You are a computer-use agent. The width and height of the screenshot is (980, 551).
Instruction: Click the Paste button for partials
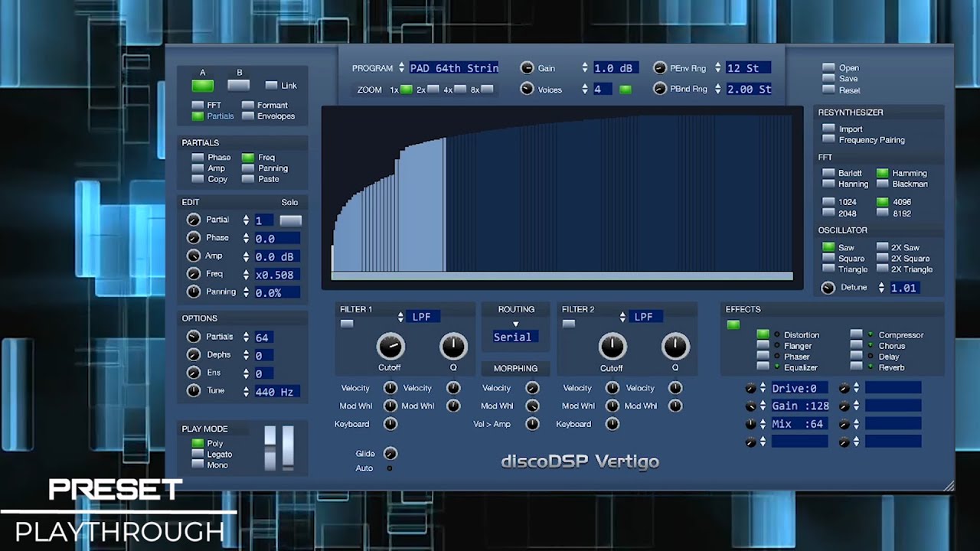248,179
